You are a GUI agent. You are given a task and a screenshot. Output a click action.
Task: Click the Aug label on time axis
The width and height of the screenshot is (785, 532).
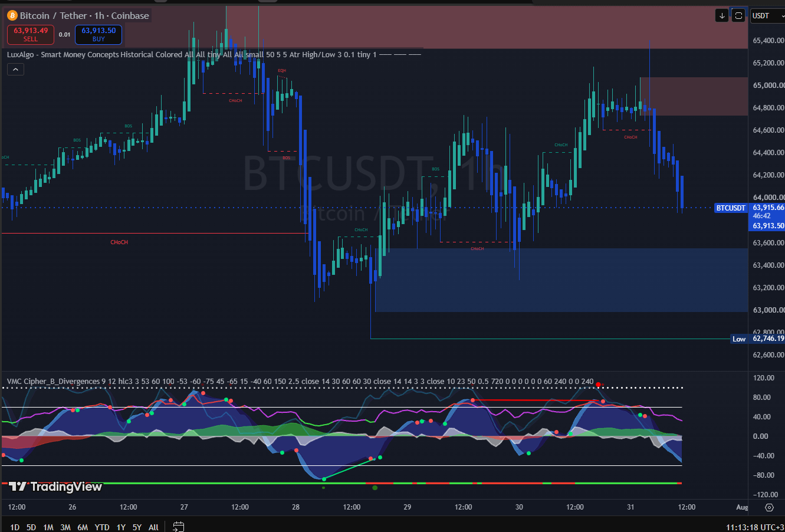[x=742, y=507]
